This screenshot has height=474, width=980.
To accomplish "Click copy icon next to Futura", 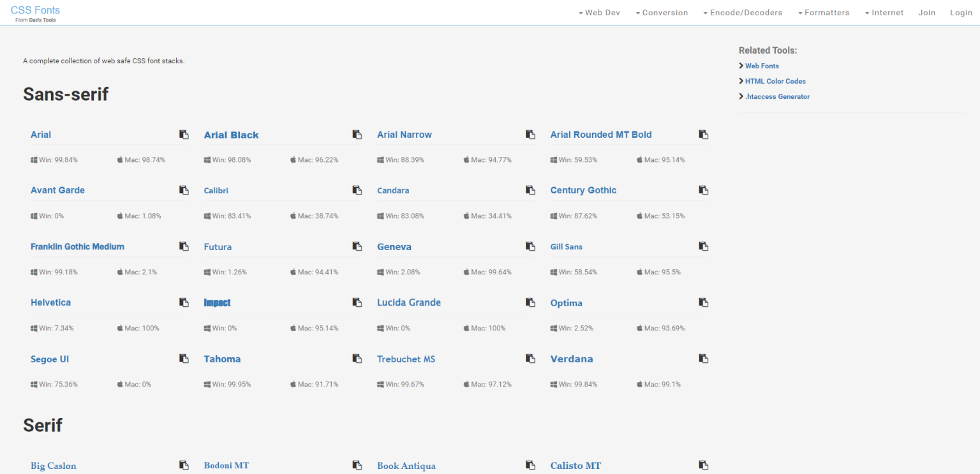I will pos(357,246).
